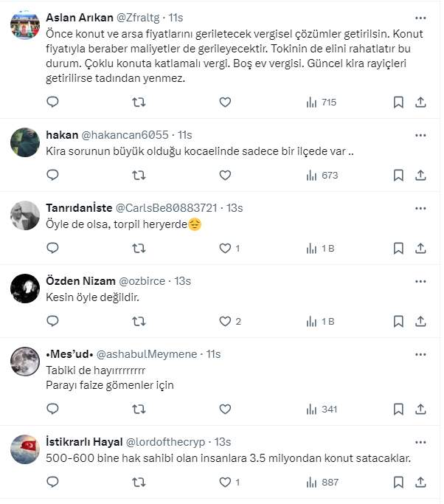View 673 views analytics on hakan's tweet
The height and width of the screenshot is (504, 444).
(322, 176)
